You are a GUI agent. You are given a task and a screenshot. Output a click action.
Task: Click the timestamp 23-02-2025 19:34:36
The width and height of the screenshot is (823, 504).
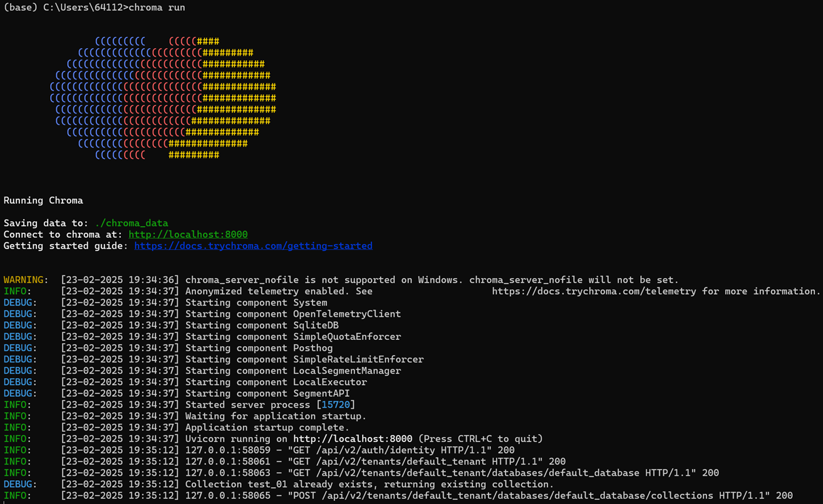pos(120,280)
